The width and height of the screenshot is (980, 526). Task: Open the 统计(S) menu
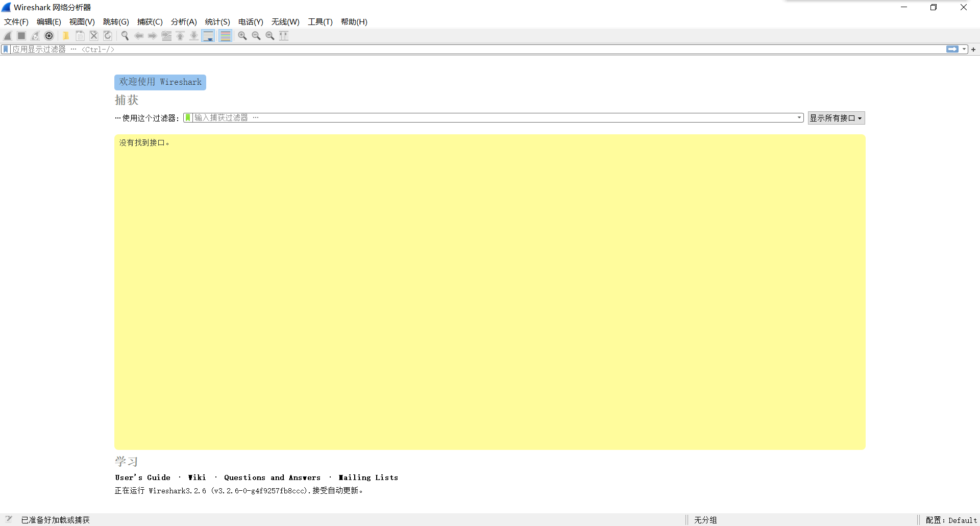[x=217, y=22]
